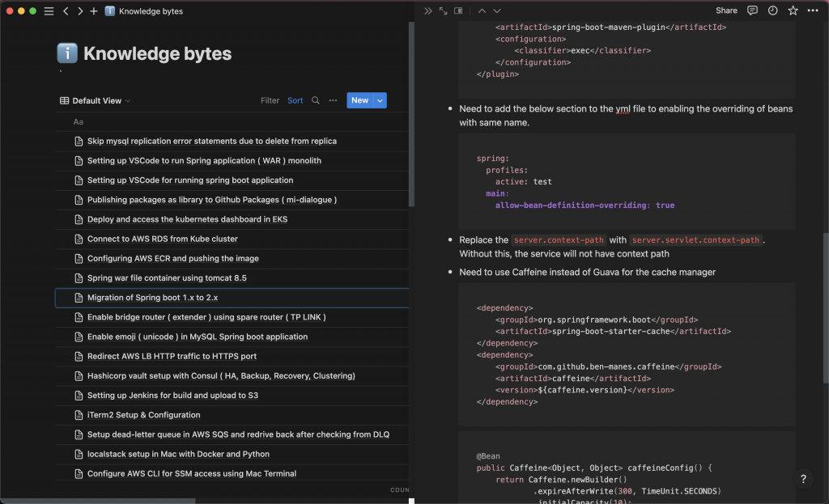
Task: Create a new entry with New button
Action: pyautogui.click(x=360, y=100)
